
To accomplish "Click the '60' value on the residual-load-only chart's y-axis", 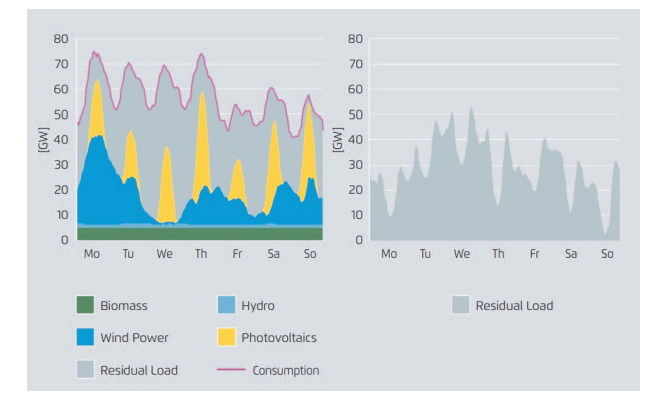I will (355, 89).
